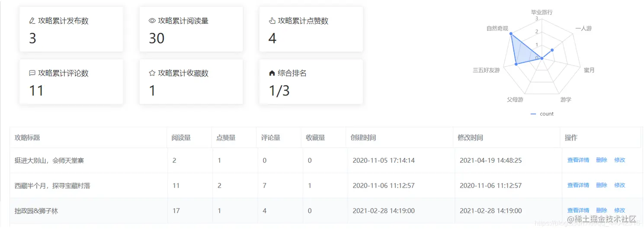644x231 pixels.
Task: Delete the 西藏半个月，探寻宝藏村落 row via 删除
Action: coord(601,185)
